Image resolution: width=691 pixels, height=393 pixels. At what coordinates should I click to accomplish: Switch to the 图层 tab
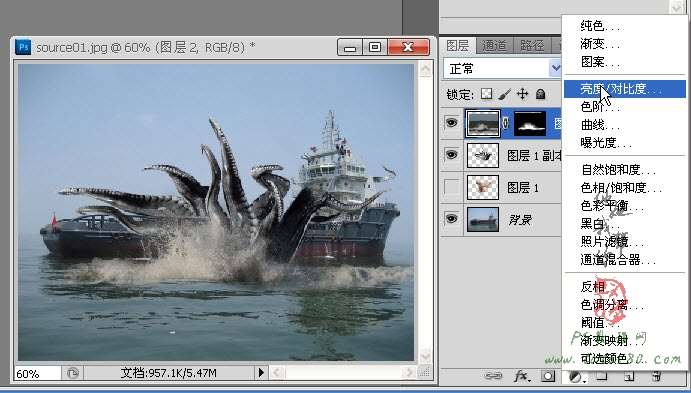457,45
